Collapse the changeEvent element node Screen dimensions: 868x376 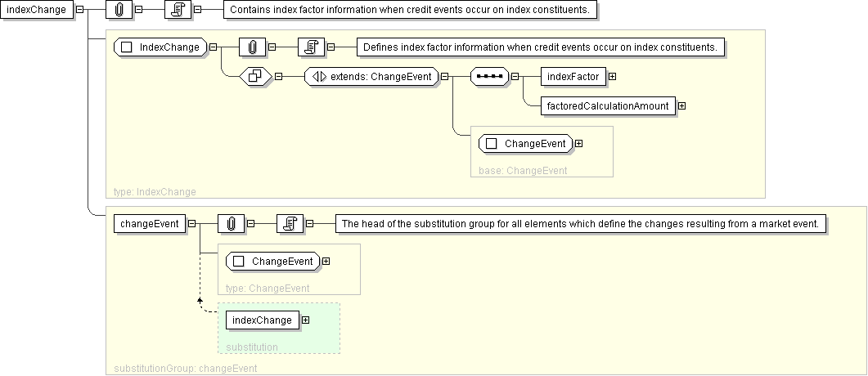tap(191, 224)
